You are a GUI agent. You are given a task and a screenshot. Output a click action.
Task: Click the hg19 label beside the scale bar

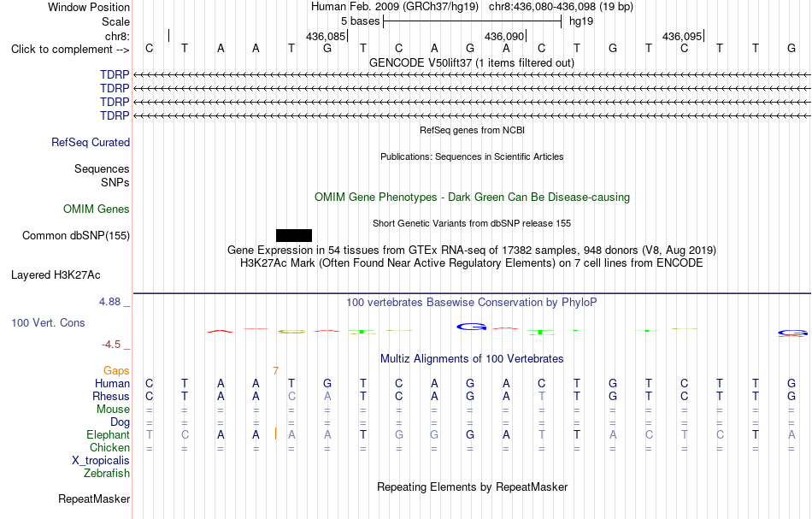(x=581, y=21)
